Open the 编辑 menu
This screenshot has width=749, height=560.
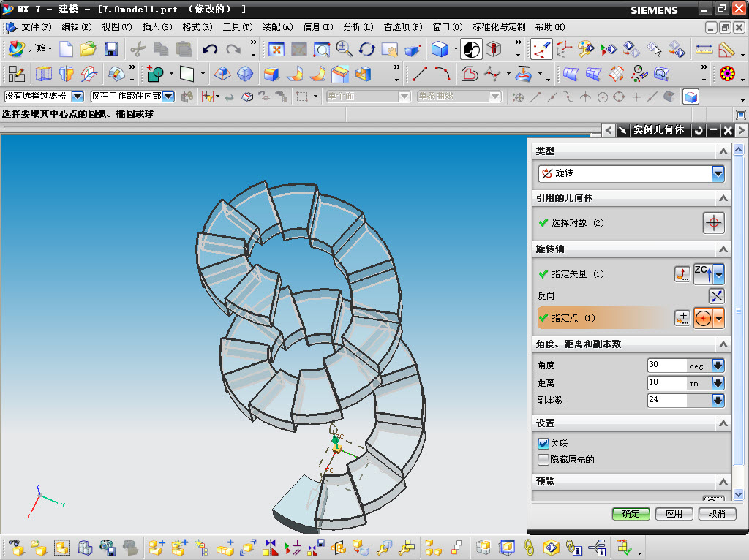coord(76,27)
